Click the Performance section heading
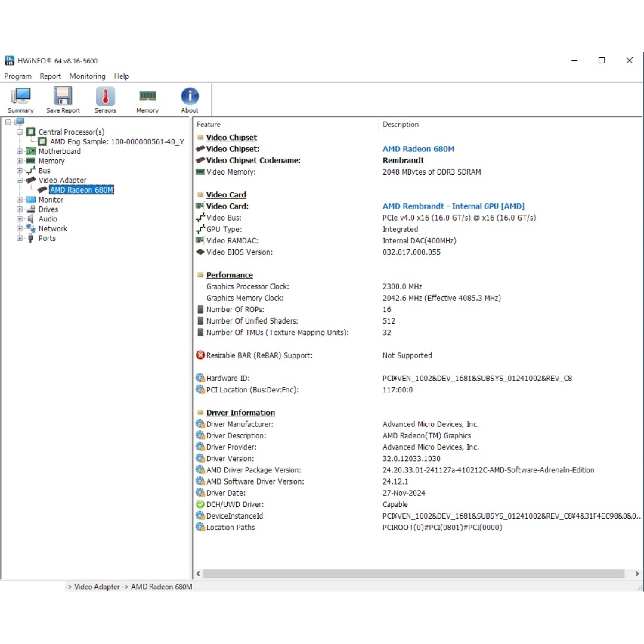The width and height of the screenshot is (644, 644). 229,275
